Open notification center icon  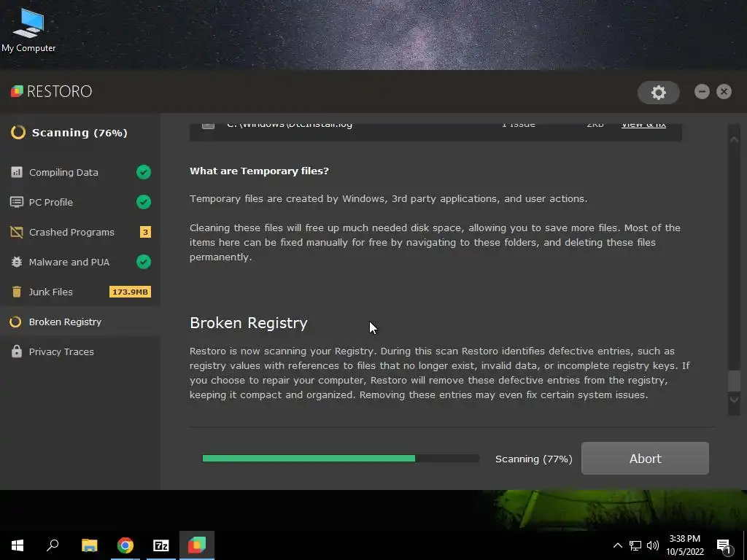(x=724, y=546)
